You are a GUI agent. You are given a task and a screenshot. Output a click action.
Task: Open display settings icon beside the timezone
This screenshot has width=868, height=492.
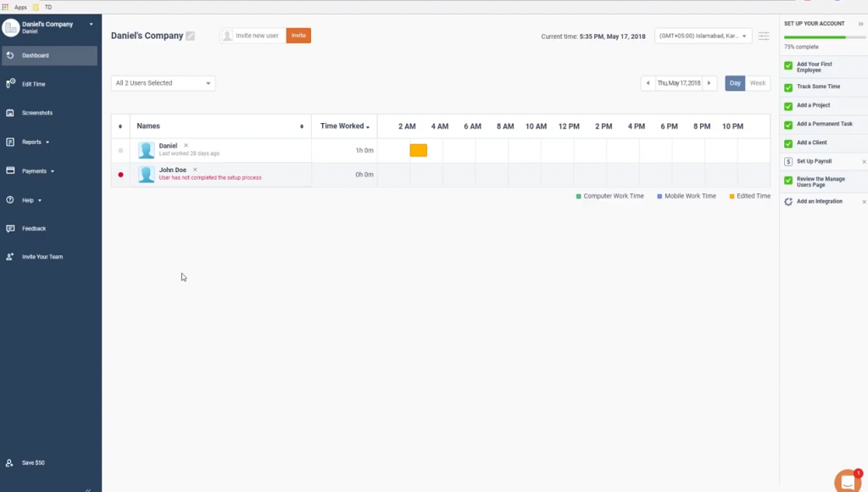pyautogui.click(x=764, y=36)
